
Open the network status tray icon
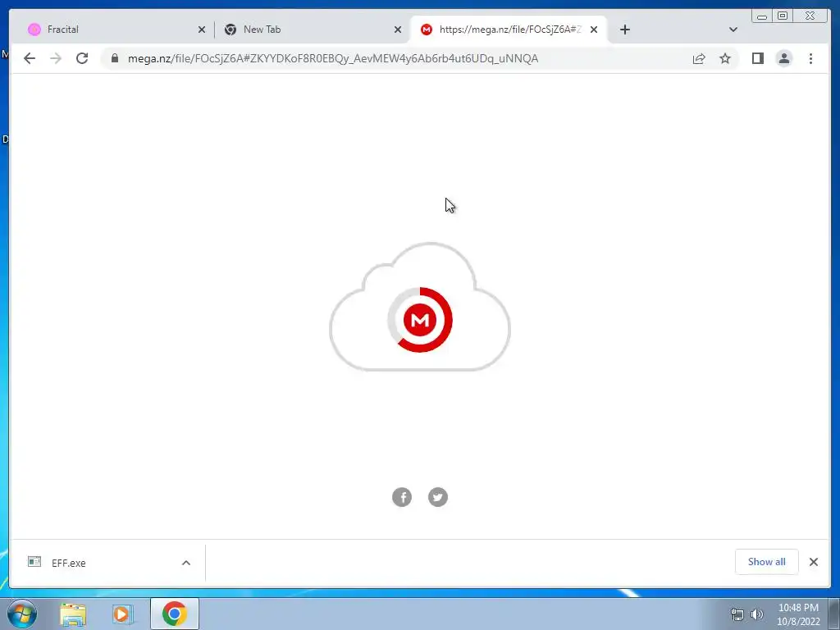[x=737, y=614]
